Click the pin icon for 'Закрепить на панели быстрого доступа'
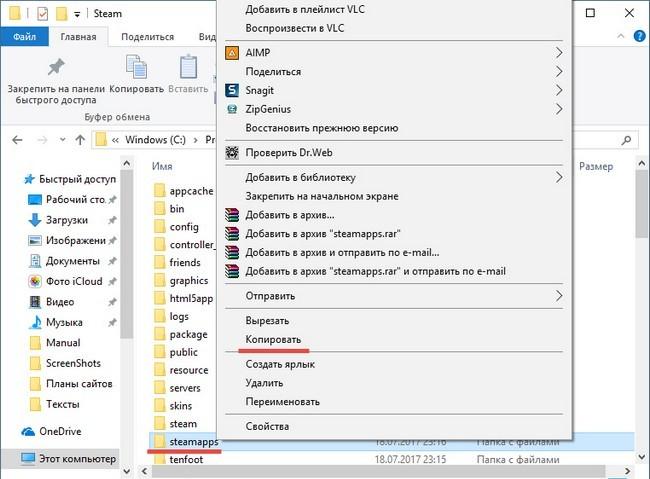 (x=56, y=67)
